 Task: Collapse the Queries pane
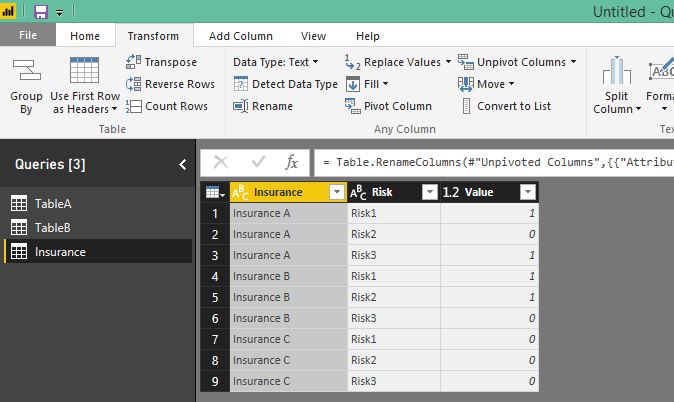[183, 164]
